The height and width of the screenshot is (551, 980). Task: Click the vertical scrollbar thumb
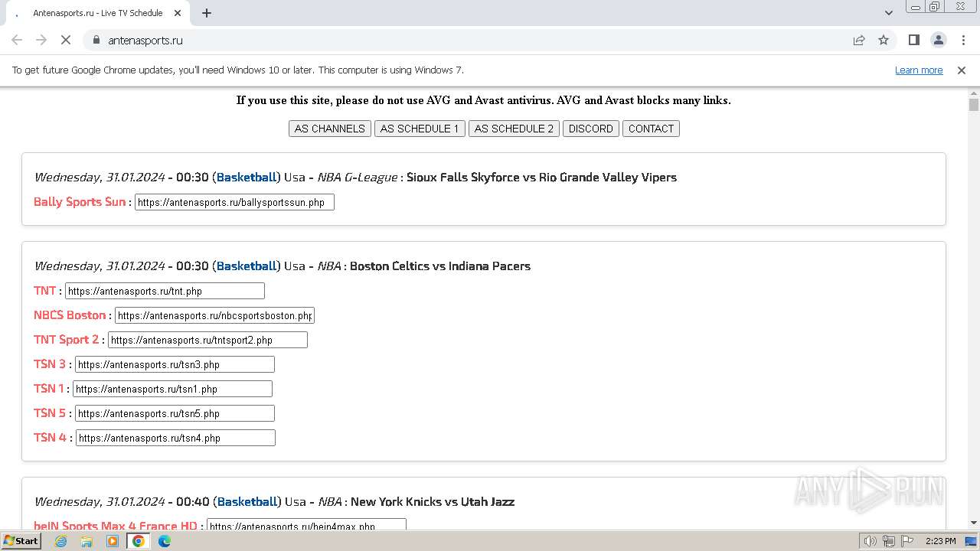974,106
